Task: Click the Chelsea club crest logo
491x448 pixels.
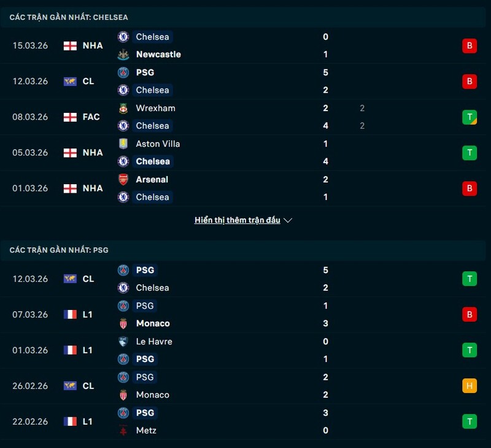Action: [x=123, y=37]
